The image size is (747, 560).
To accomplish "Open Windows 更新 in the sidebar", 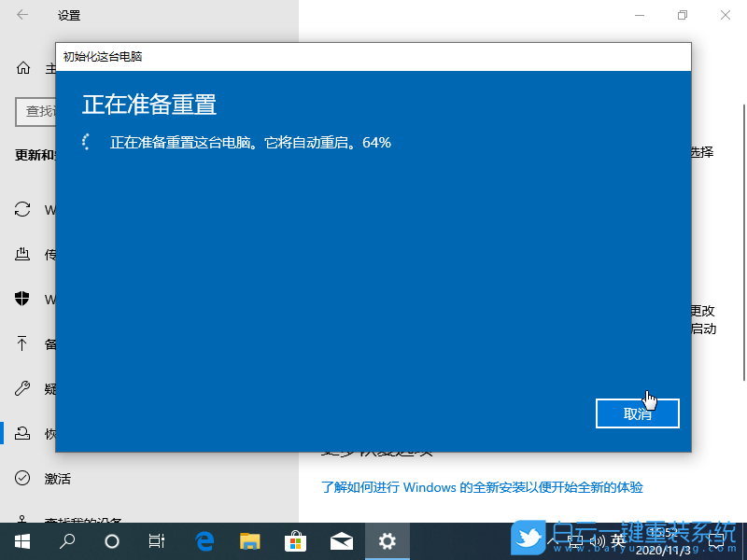I will [x=21, y=210].
